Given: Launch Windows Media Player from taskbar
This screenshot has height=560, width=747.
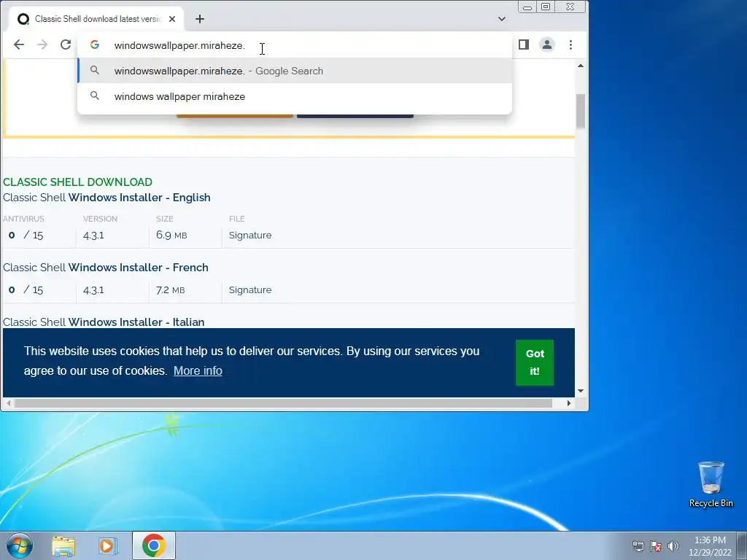Looking at the screenshot, I should point(108,546).
